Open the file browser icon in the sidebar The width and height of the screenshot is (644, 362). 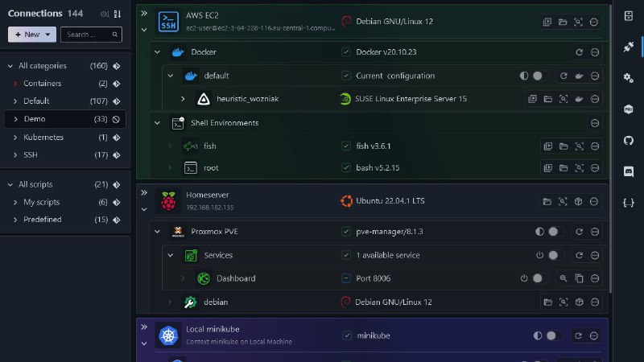click(629, 16)
